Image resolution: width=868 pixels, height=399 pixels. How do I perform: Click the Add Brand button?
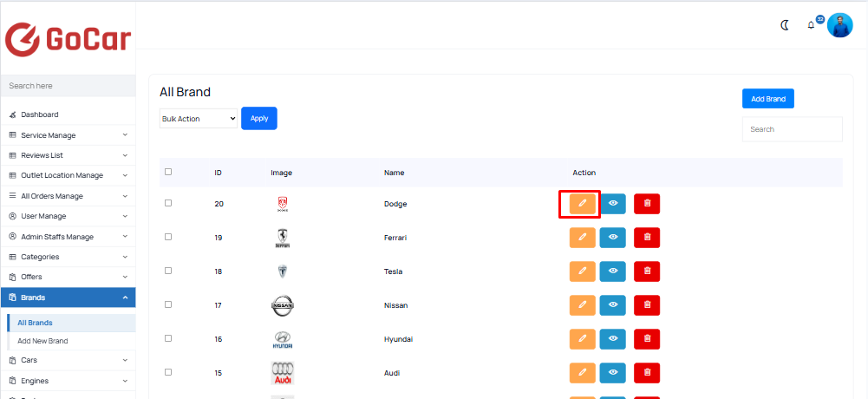767,99
